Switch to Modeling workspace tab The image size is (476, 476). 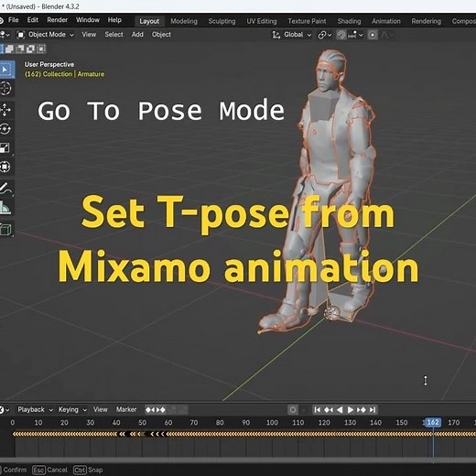tap(184, 21)
